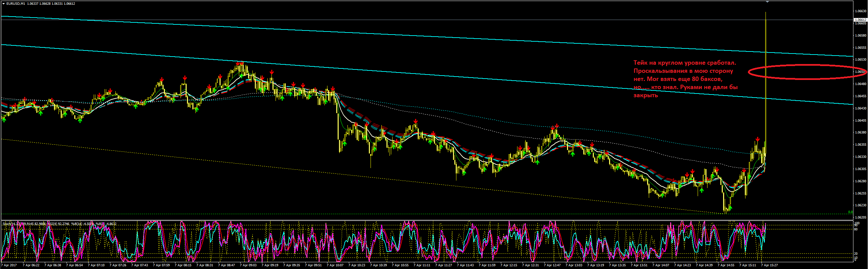The image size is (868, 269).
Task: Click the 1.06430 price scale label
Action: pos(861,108)
